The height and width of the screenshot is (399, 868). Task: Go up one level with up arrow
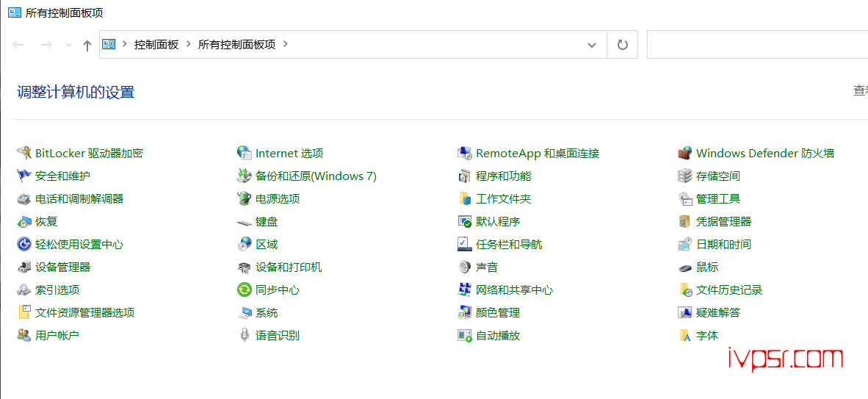(x=87, y=46)
